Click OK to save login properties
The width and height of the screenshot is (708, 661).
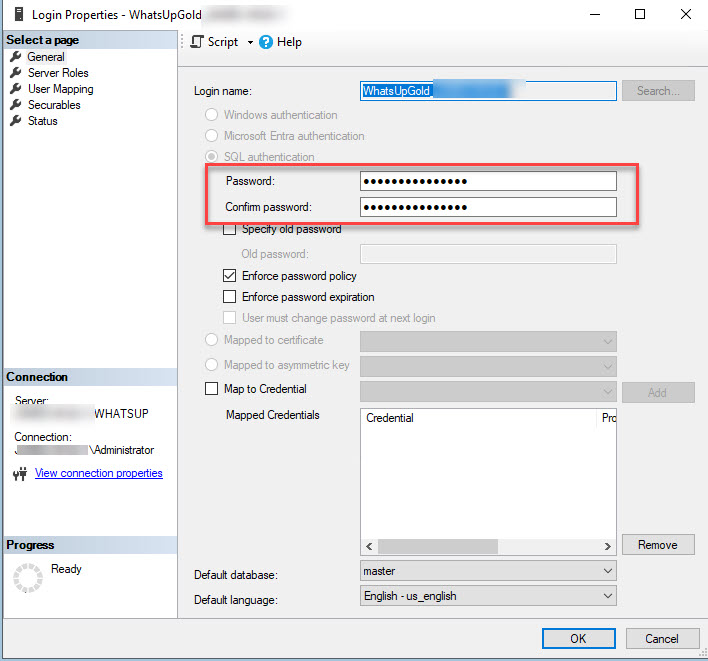point(578,638)
